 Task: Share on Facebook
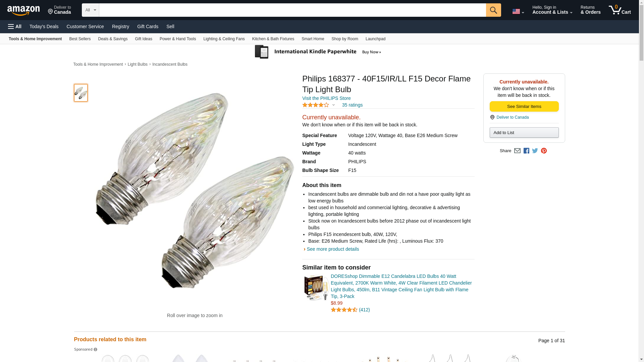click(x=526, y=151)
